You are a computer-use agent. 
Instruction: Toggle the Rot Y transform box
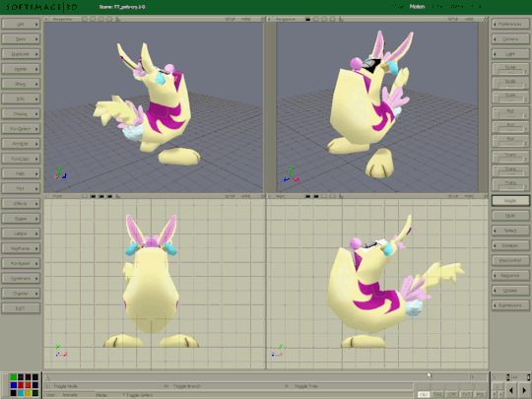coord(510,127)
